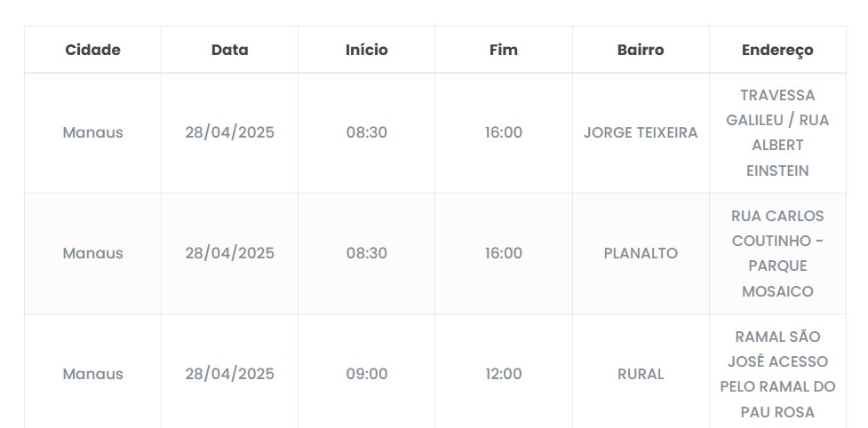
Task: Click the Cidade column header
Action: [92, 50]
